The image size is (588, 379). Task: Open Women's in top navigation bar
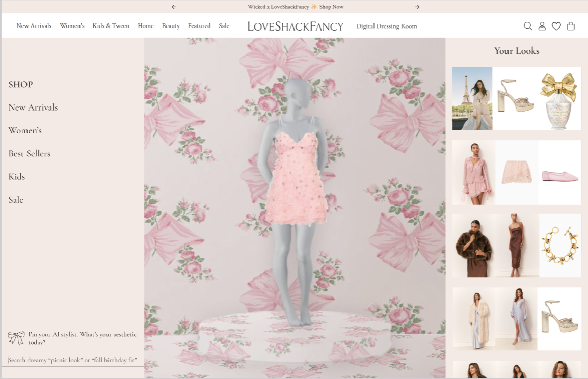tap(72, 26)
